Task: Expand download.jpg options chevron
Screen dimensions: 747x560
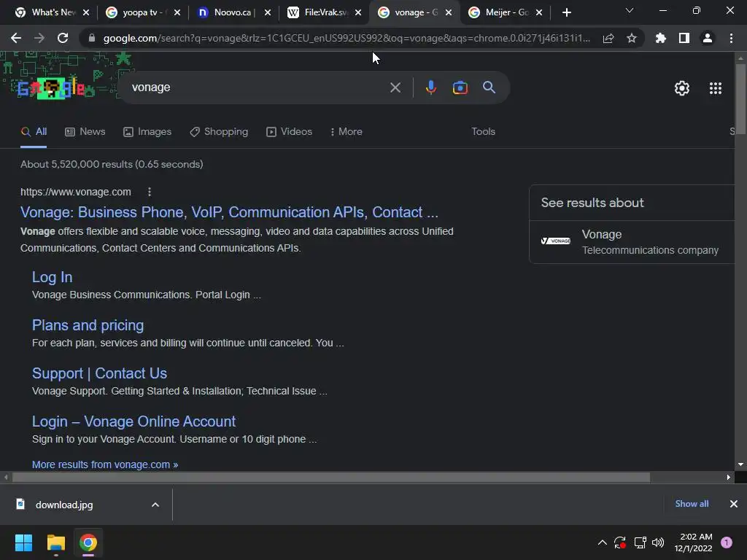Action: [x=155, y=505]
